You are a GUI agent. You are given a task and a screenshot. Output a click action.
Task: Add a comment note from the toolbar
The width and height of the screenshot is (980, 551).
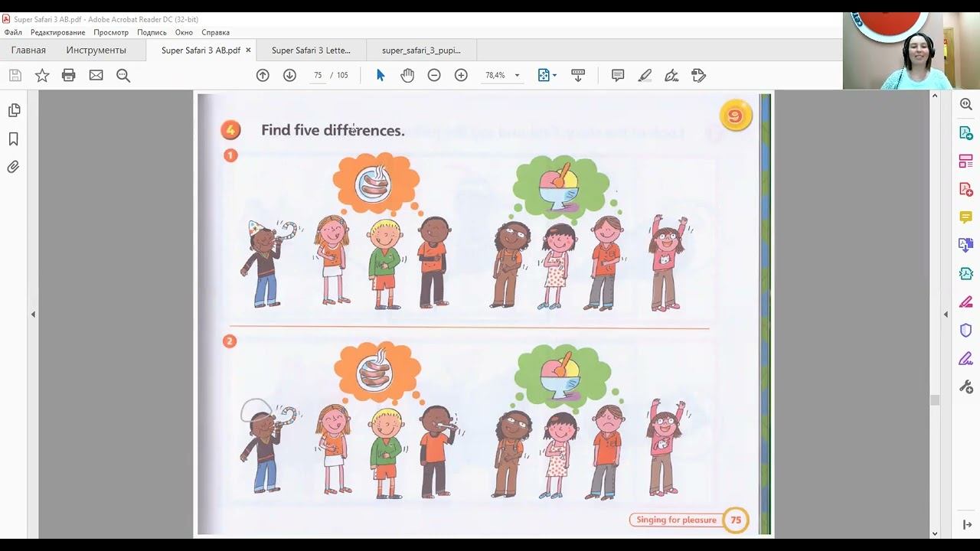(x=618, y=75)
